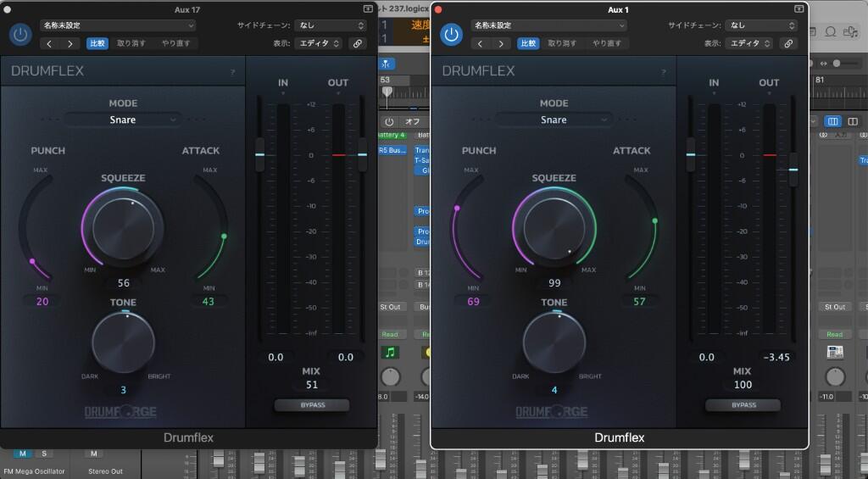Click power icon next to オフ in mixer
Screen dimensions: 868x479
click(388, 122)
